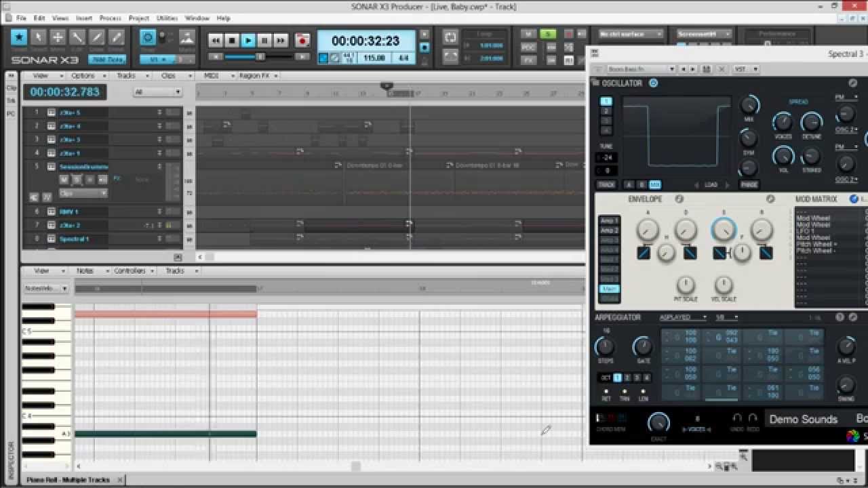This screenshot has height=488, width=868.
Task: Select oscillator 1 in Spectral
Action: click(606, 101)
